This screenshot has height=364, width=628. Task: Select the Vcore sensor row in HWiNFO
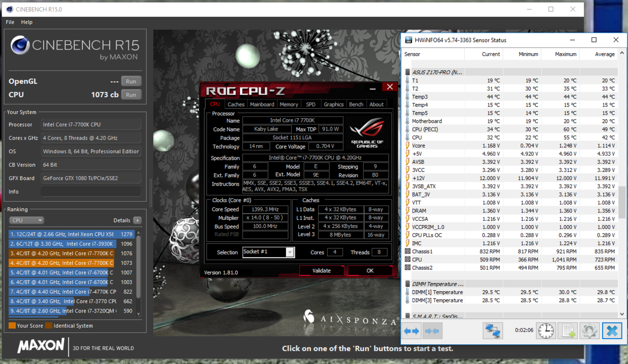click(x=510, y=146)
